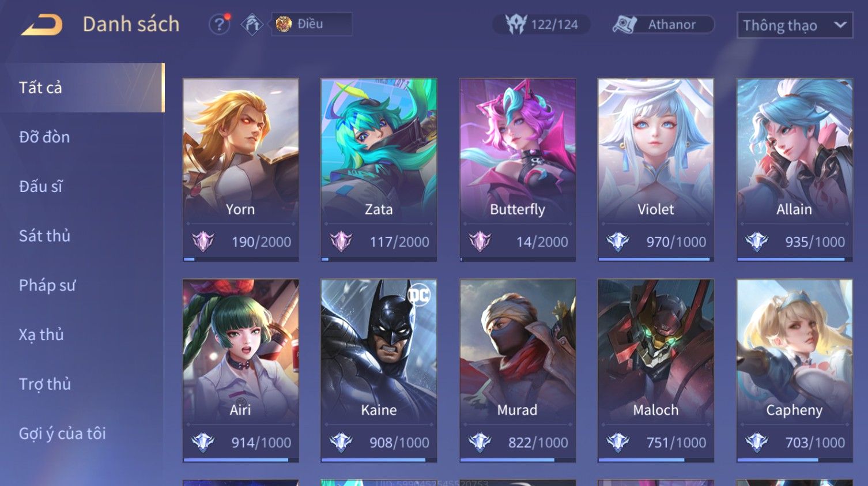Open the Maloch hero card
Screen dimensions: 868x486
[656, 370]
